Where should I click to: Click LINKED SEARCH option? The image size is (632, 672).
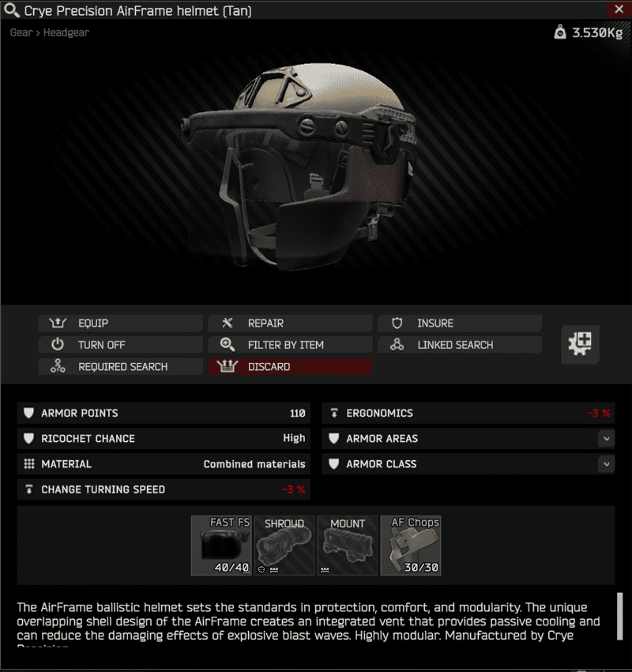click(460, 345)
